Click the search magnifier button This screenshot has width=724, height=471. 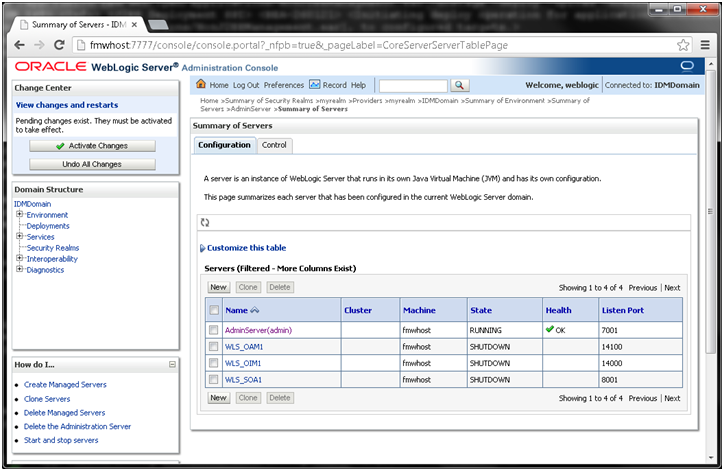click(x=459, y=85)
